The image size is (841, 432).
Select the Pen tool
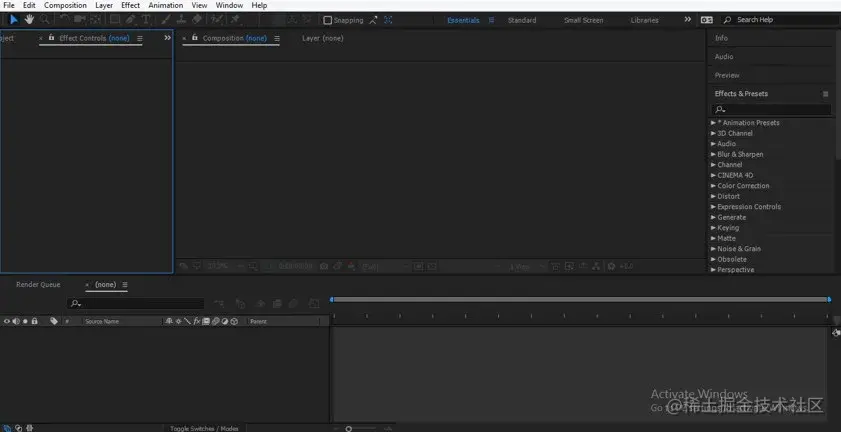pyautogui.click(x=130, y=20)
